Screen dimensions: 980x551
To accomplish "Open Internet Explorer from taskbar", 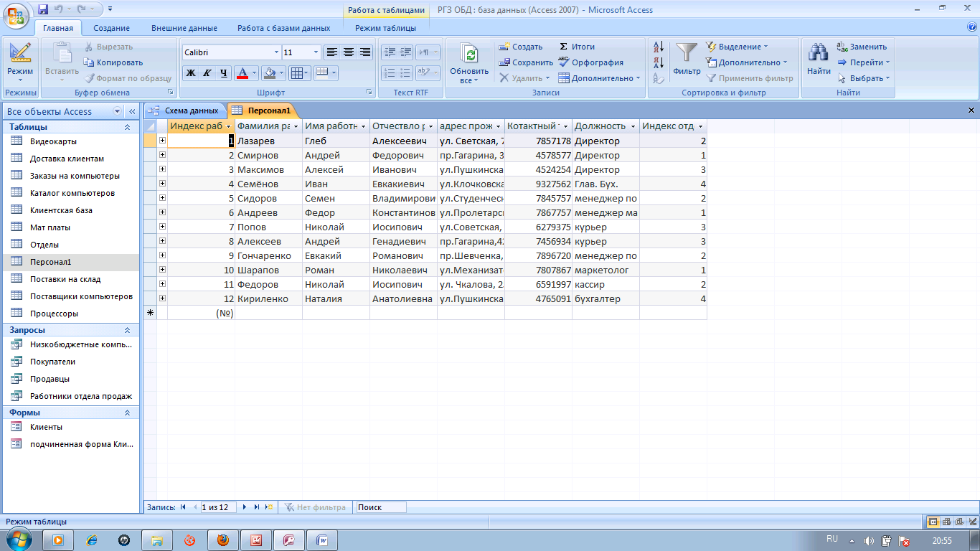I will pos(91,540).
